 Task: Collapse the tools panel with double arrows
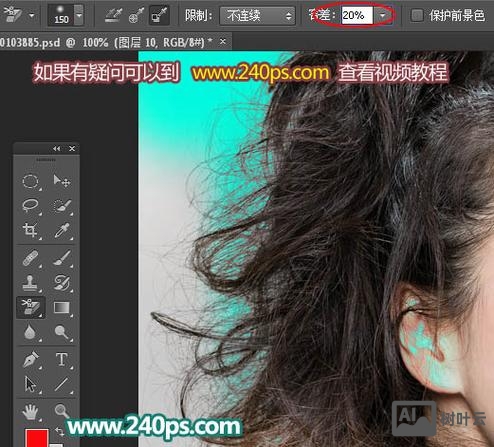point(57,149)
